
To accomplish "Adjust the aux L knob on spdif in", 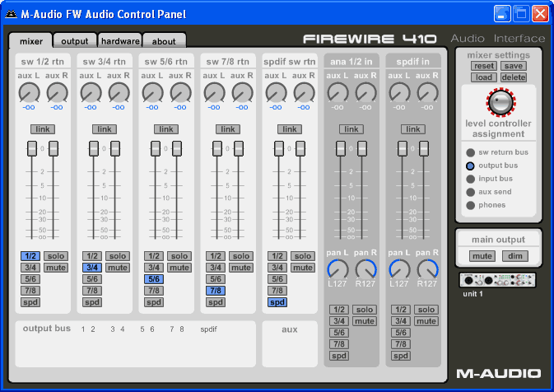I will point(399,92).
